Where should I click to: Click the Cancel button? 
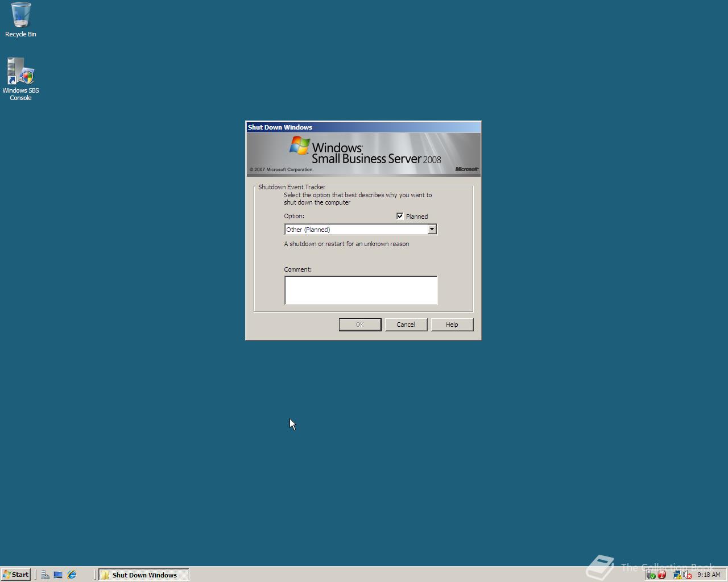click(406, 325)
